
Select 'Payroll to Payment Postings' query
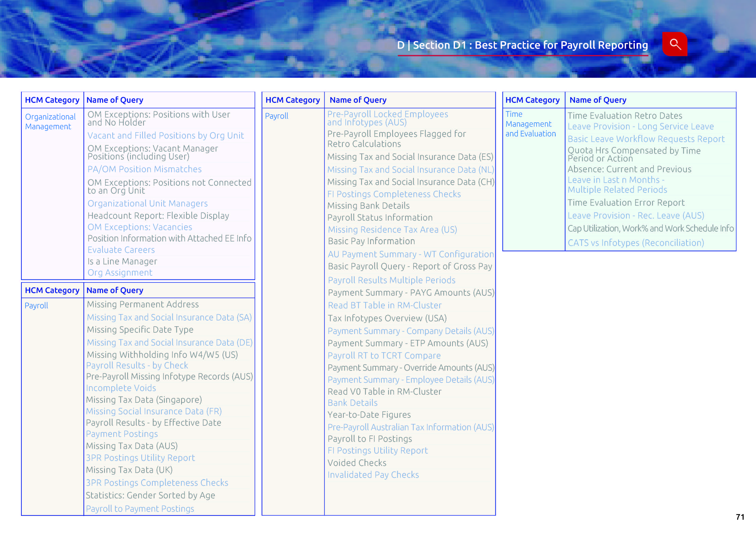140,509
